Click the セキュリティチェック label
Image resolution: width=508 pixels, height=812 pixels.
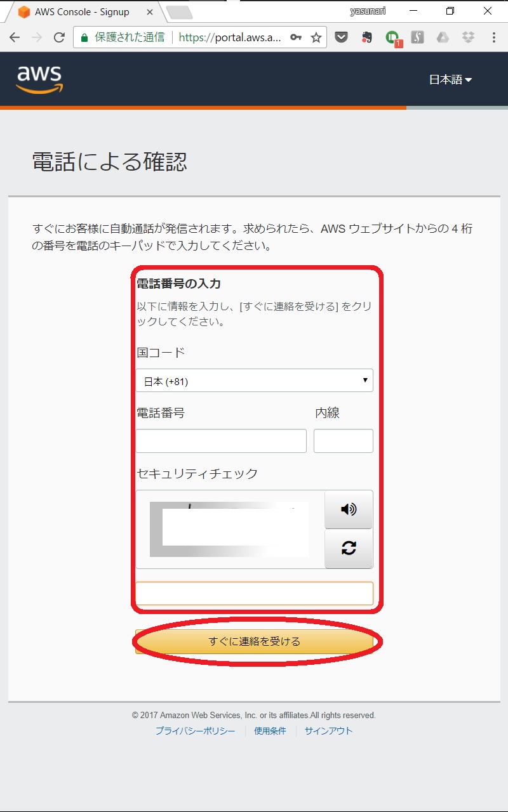[x=197, y=473]
